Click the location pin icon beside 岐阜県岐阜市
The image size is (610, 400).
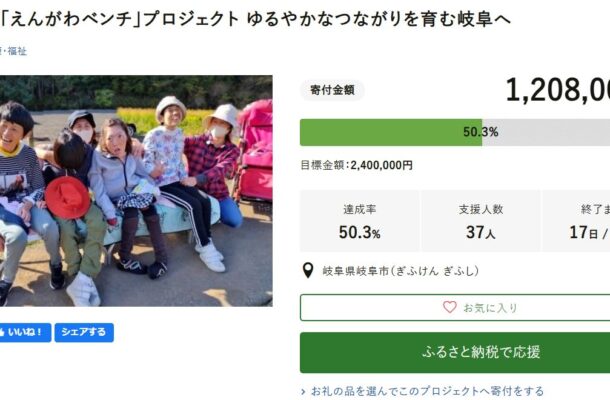coord(308,270)
